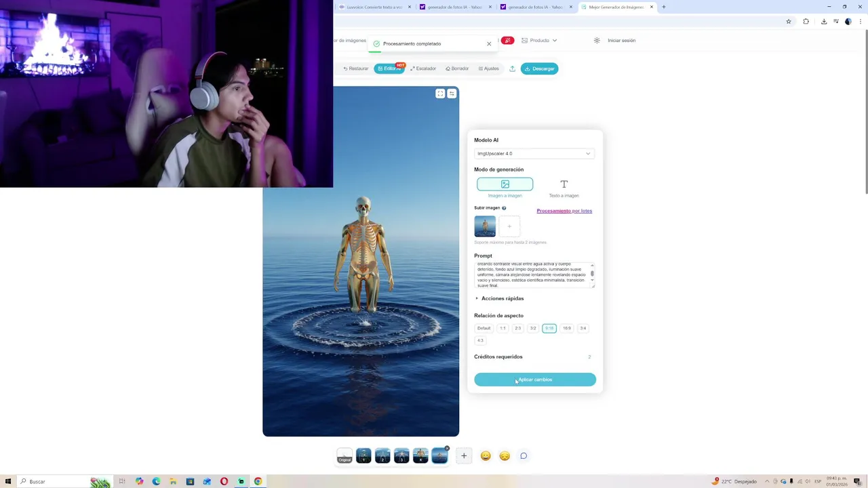Click the upload icon beside Descargar
868x488 pixels.
pos(512,68)
